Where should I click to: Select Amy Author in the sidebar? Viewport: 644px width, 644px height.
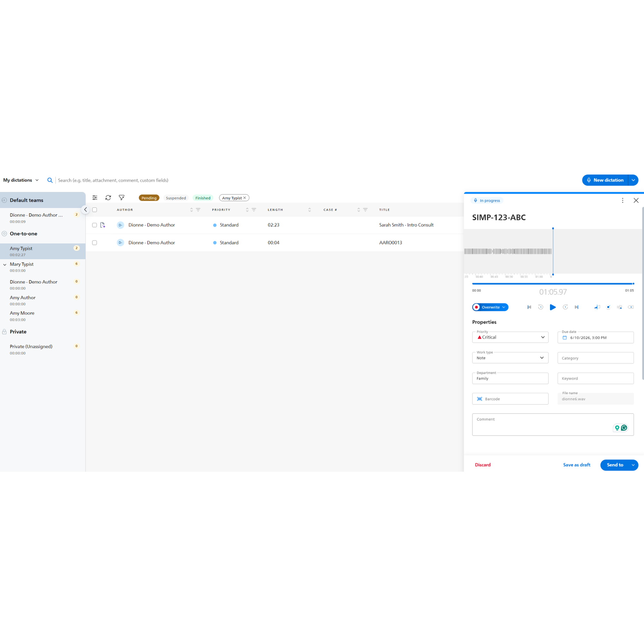[x=43, y=300]
